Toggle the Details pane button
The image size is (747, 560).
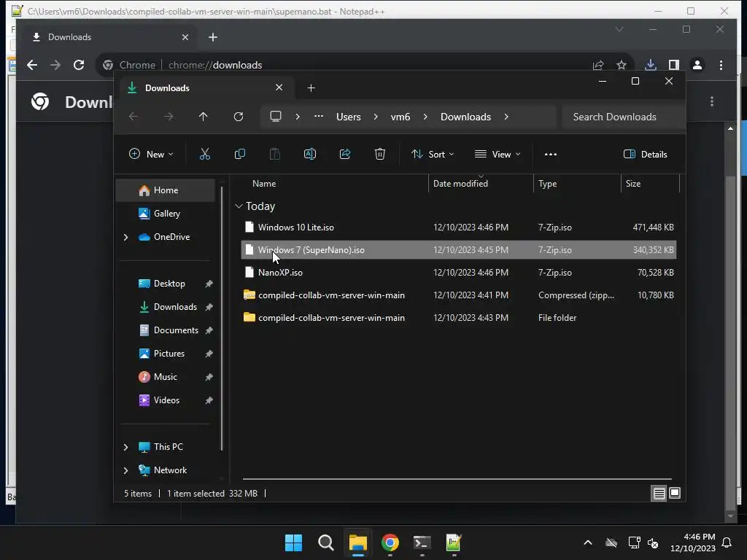click(646, 155)
